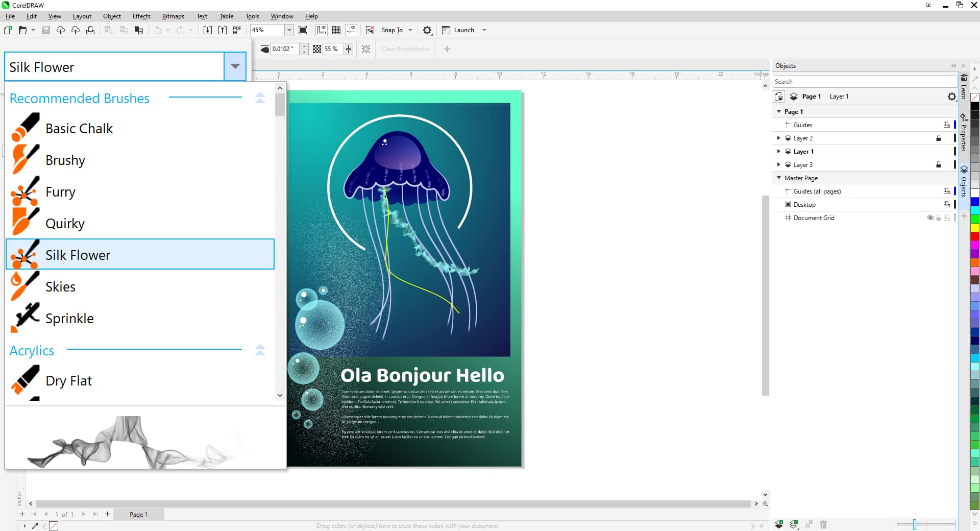
Task: Pick the red color swatch in palette
Action: (974, 236)
